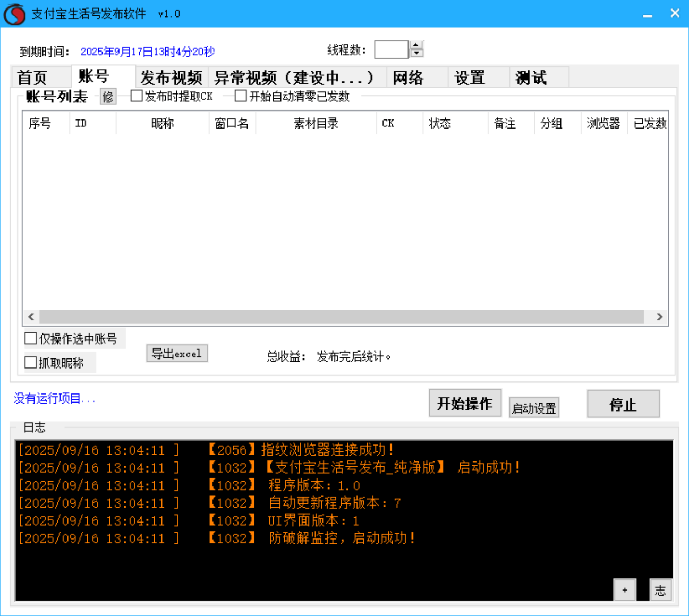Image resolution: width=689 pixels, height=616 pixels.
Task: Enable the 发布时提取CK checkbox
Action: (136, 96)
